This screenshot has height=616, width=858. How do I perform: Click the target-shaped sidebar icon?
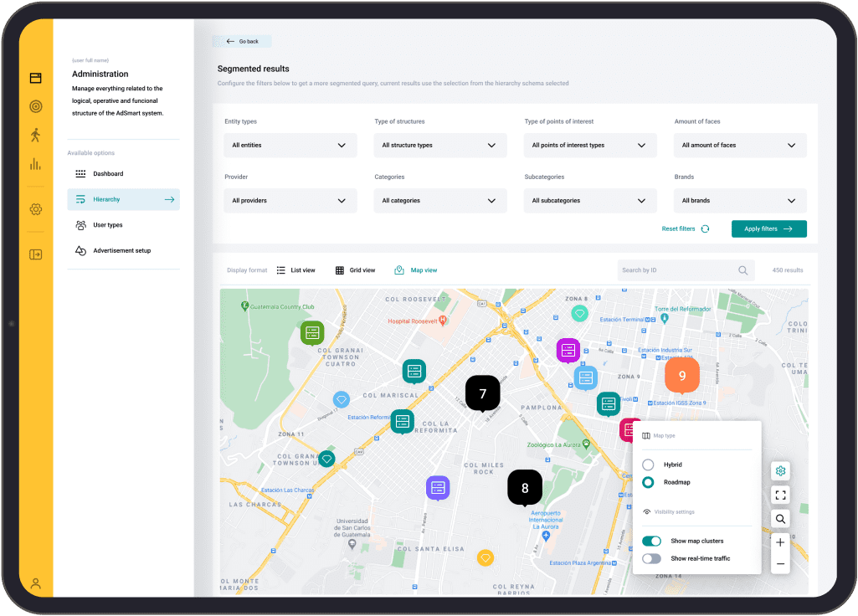coord(35,106)
